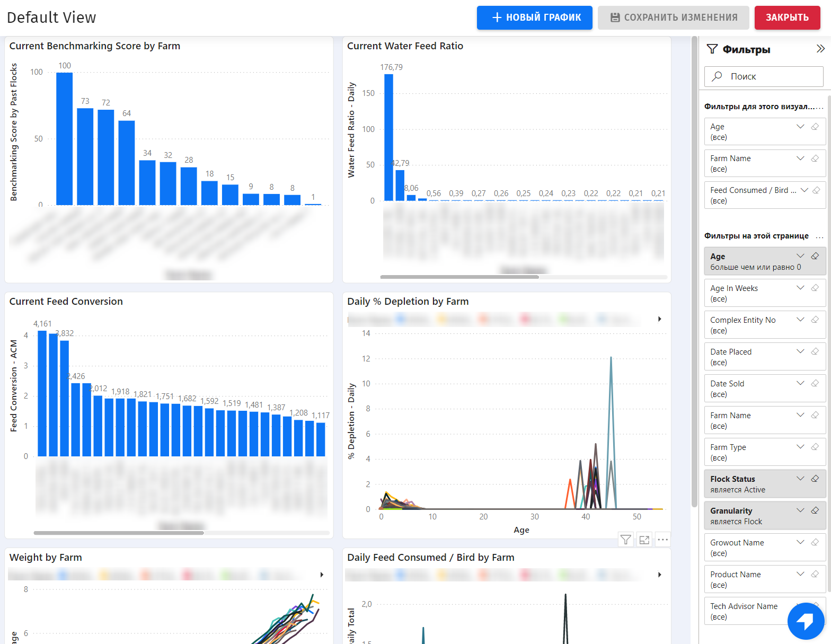Expand the Feed Consumed / Bird filter
Screen dimensions: 831x644
[804, 190]
